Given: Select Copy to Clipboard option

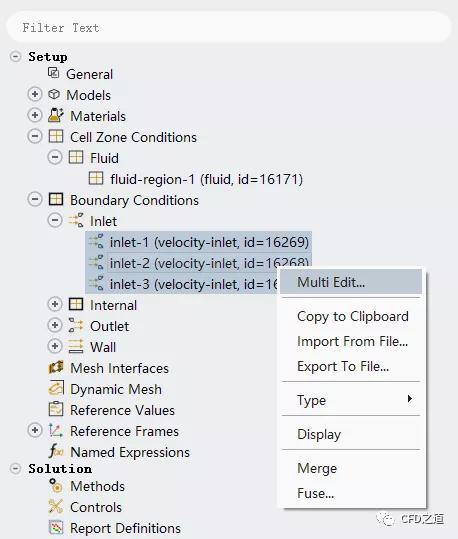Looking at the screenshot, I should (x=353, y=316).
